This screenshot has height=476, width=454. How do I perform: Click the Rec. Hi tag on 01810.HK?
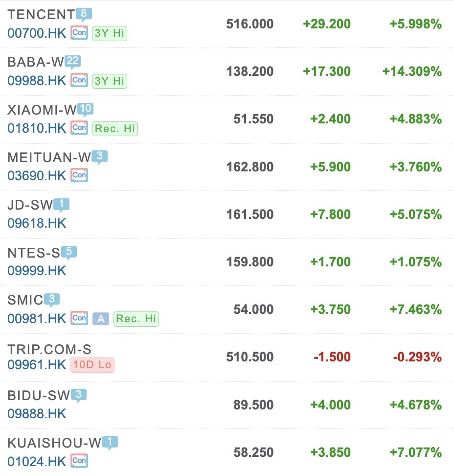(115, 128)
